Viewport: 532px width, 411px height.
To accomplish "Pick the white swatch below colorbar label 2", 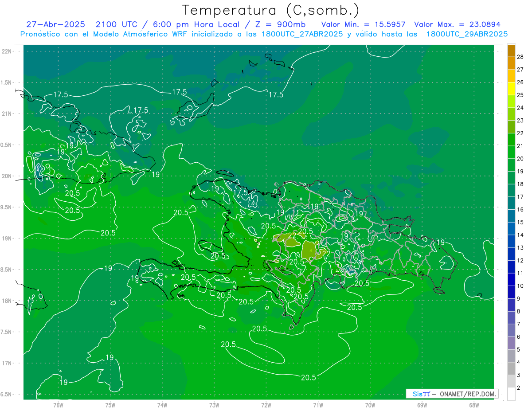I will point(511,394).
